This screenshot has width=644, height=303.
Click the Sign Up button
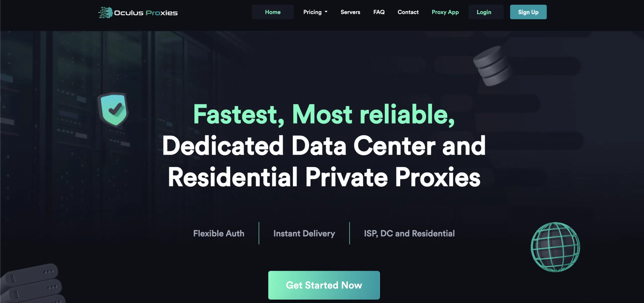coord(528,12)
